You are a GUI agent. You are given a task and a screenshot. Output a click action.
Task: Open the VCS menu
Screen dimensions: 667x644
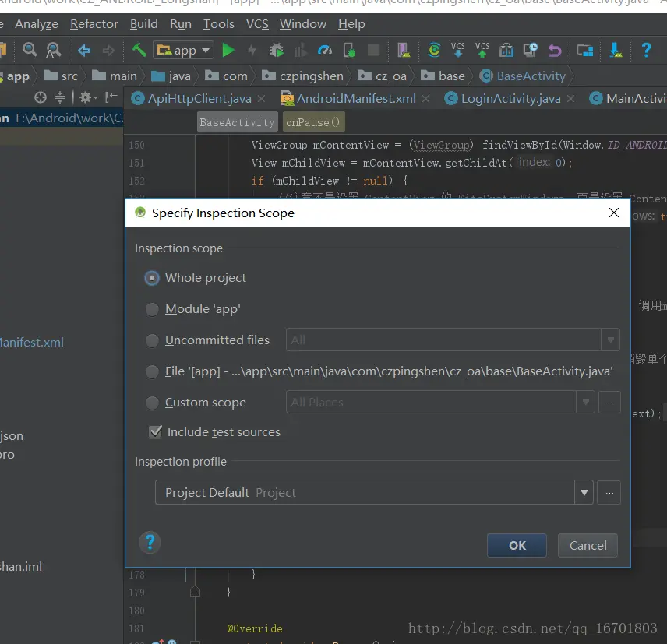click(257, 24)
